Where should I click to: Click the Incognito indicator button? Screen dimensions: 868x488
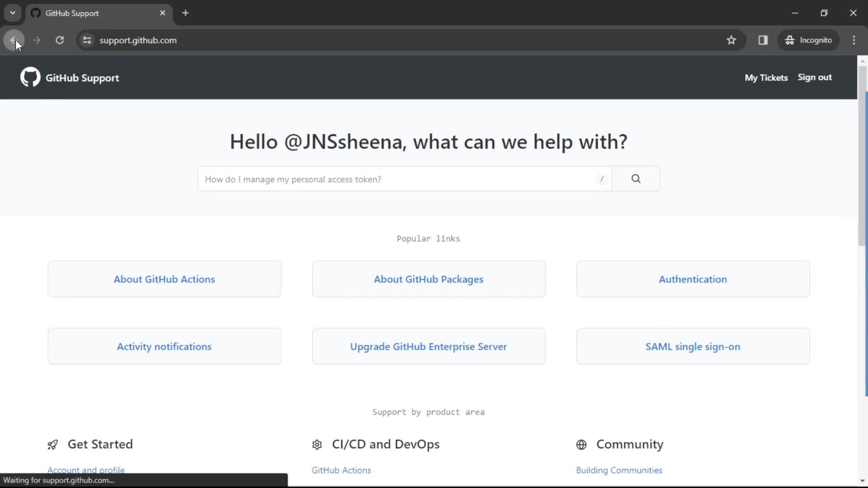pos(809,40)
